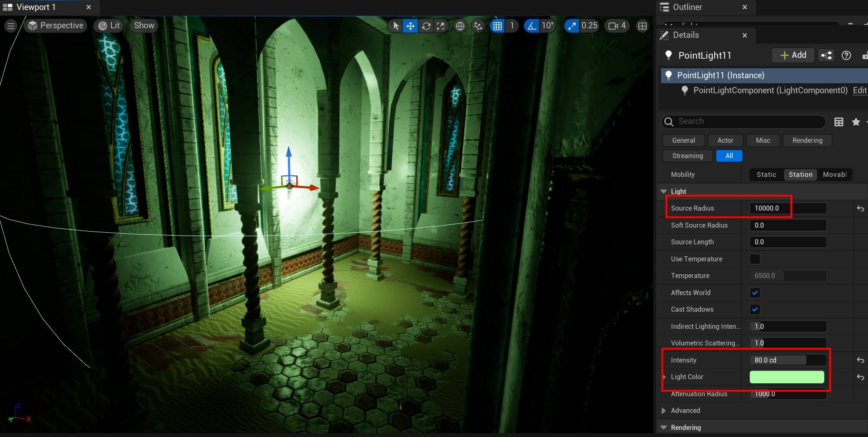Screen dimensions: 868x437
Task: Click the Edit link for PointLightComponent
Action: (x=860, y=91)
